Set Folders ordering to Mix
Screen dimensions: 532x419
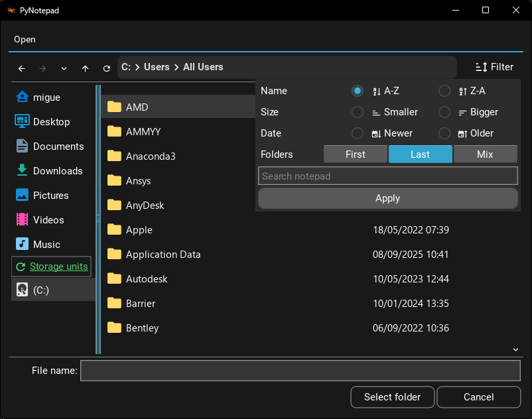click(x=485, y=154)
